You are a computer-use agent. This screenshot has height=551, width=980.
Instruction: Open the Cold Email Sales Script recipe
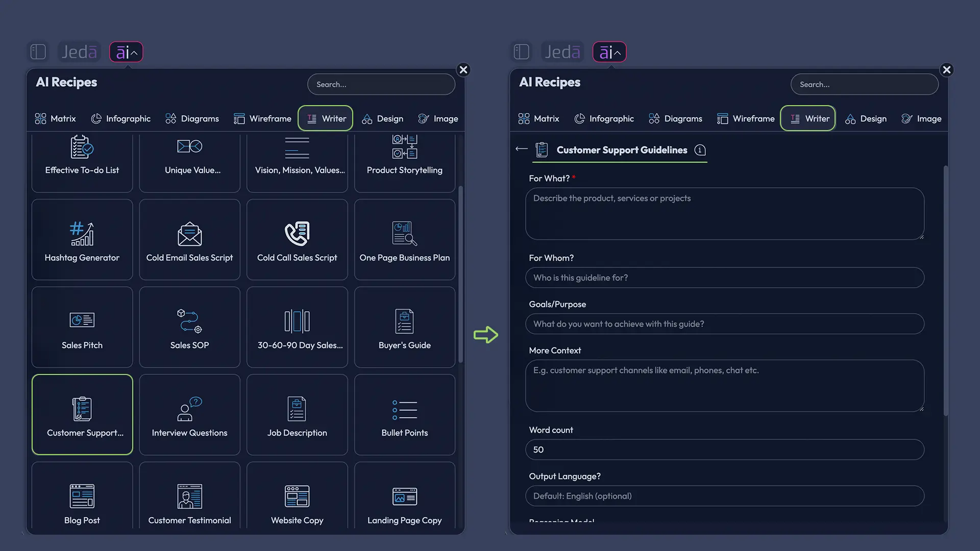click(x=189, y=240)
